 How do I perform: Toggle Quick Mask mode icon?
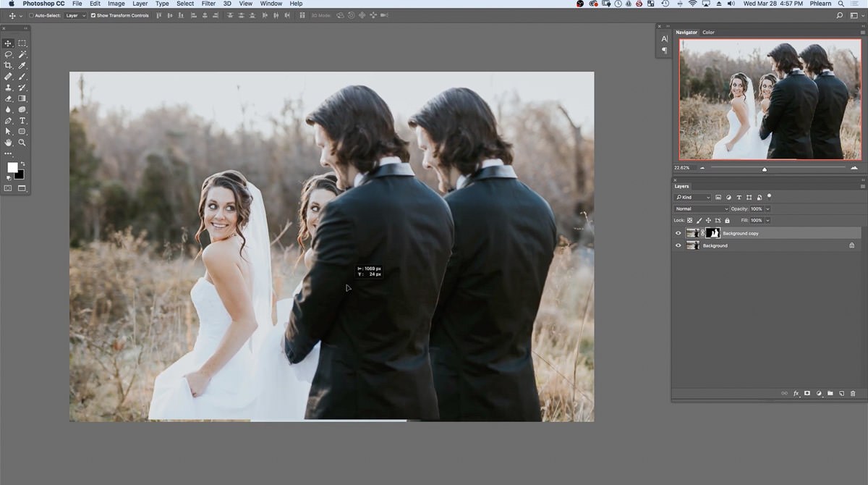(9, 188)
